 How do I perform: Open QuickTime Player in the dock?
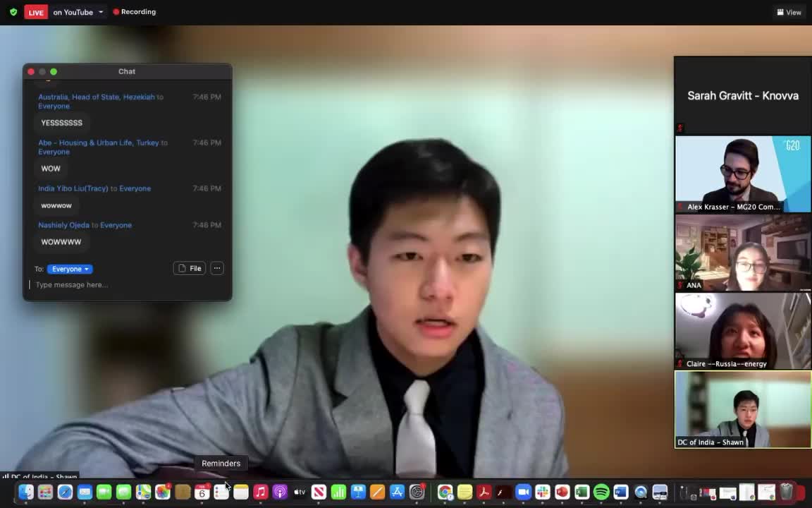point(641,492)
